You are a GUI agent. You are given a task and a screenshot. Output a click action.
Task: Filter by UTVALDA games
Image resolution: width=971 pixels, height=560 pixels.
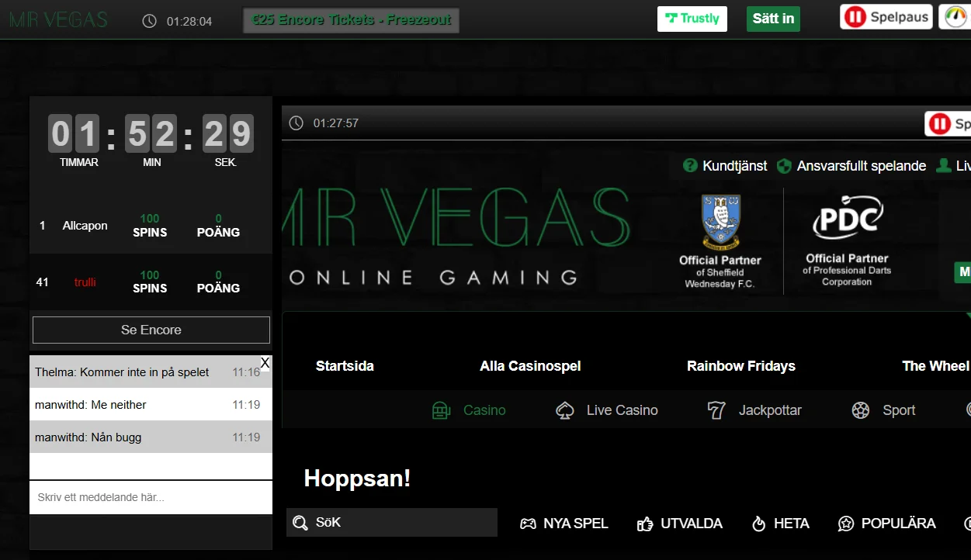pyautogui.click(x=679, y=524)
